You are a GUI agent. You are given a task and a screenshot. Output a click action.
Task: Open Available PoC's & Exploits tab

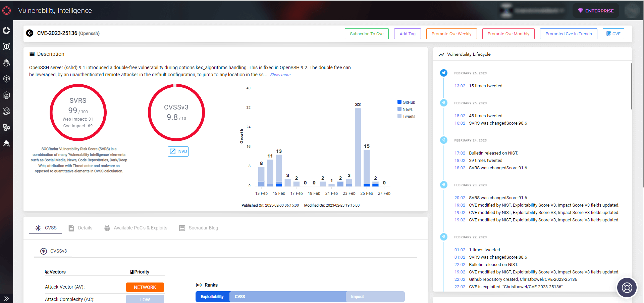coord(136,228)
